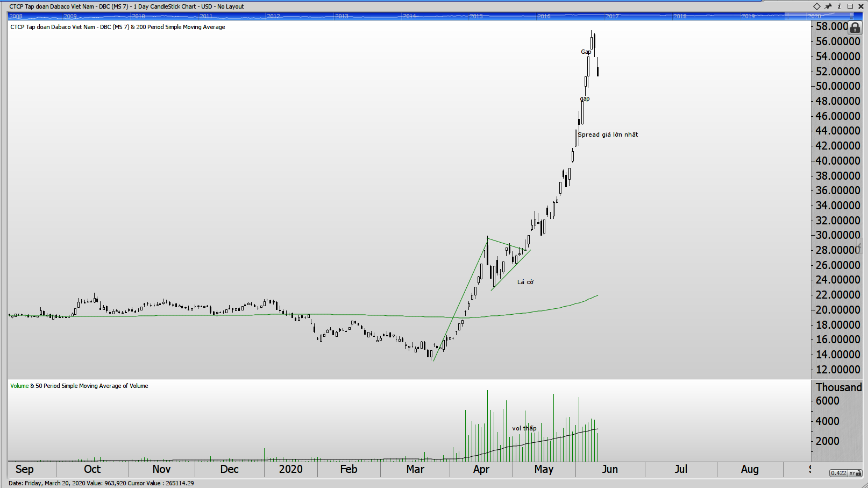868x488 pixels.
Task: Click the diamond icon in the title bar
Action: click(x=816, y=6)
